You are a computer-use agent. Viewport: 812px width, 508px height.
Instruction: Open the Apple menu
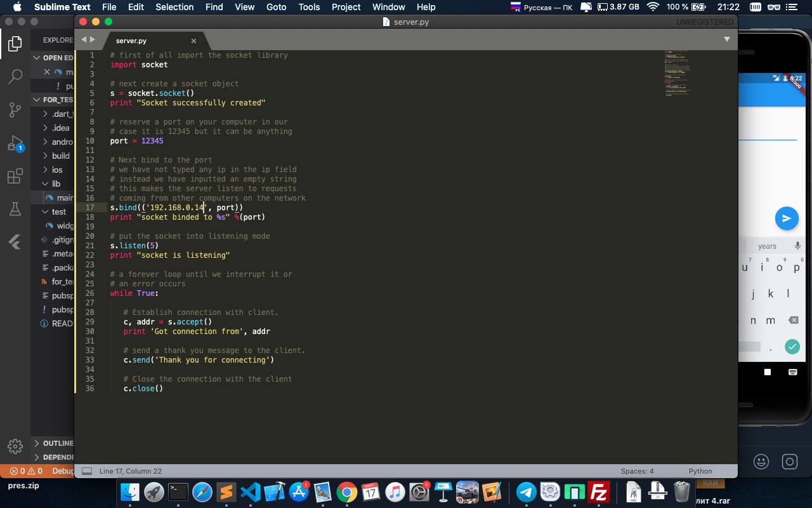pos(17,7)
